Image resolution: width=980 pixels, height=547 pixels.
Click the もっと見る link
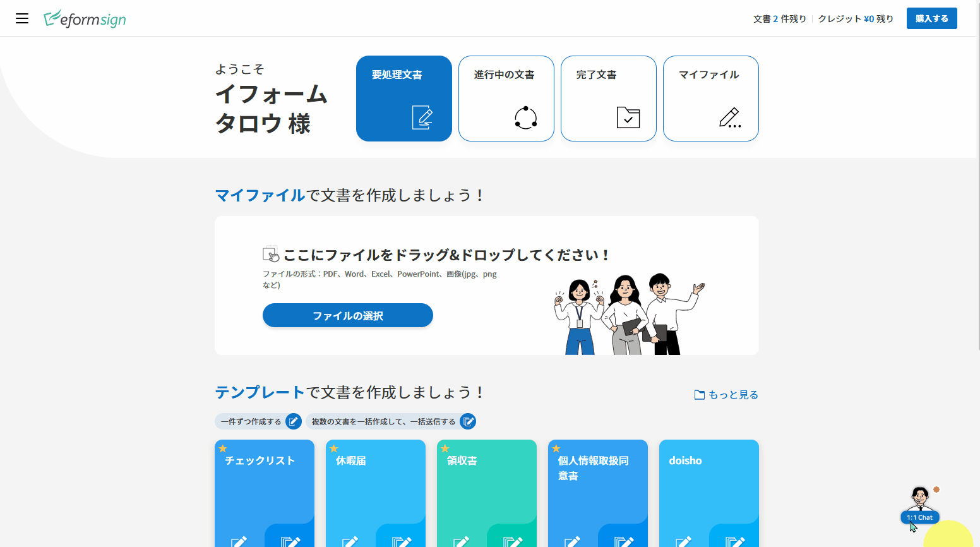(x=726, y=395)
